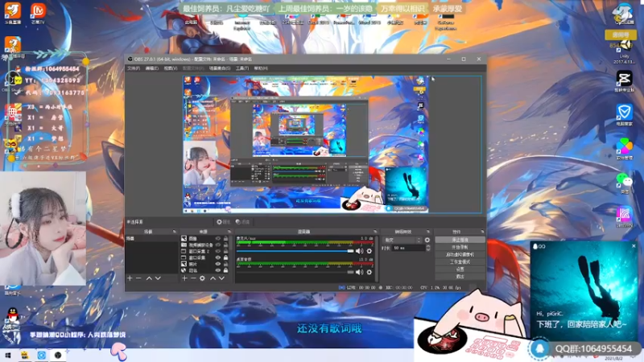Open 桌面音频 audio settings gear

pos(369,272)
